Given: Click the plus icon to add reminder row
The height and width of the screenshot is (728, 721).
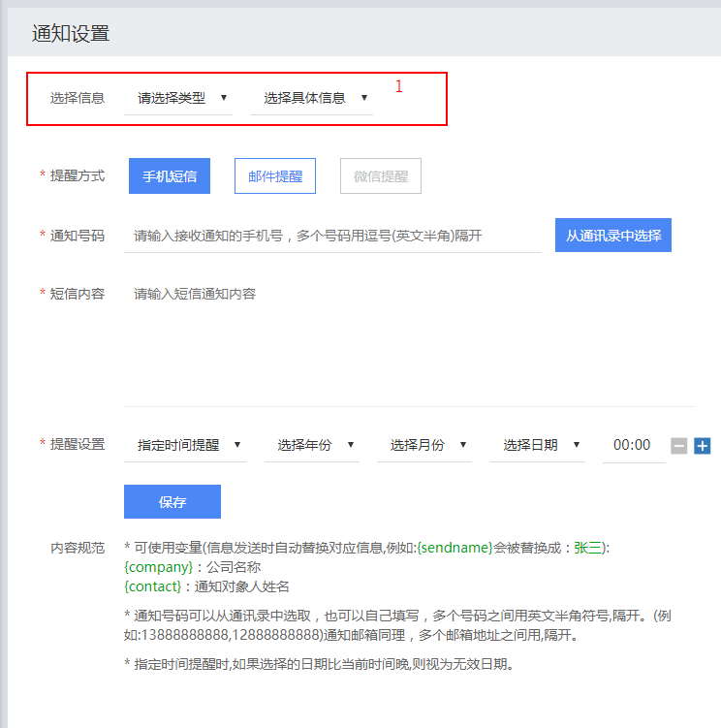Looking at the screenshot, I should coord(703,446).
